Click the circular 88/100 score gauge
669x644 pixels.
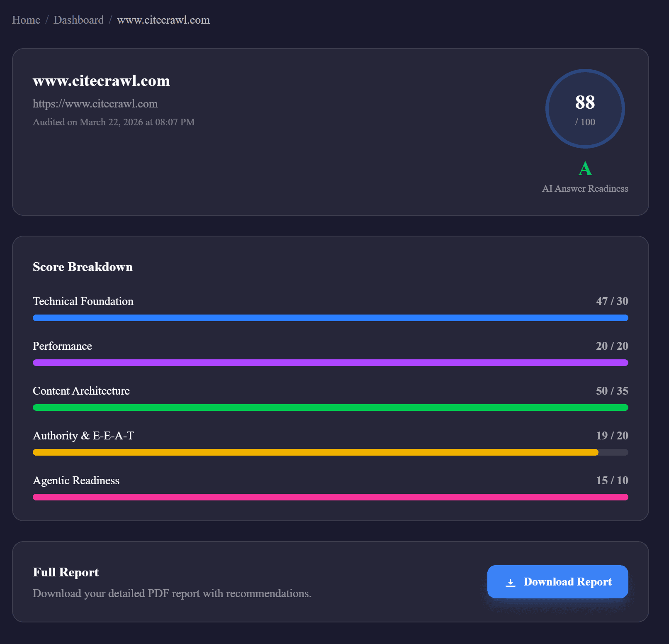(585, 108)
